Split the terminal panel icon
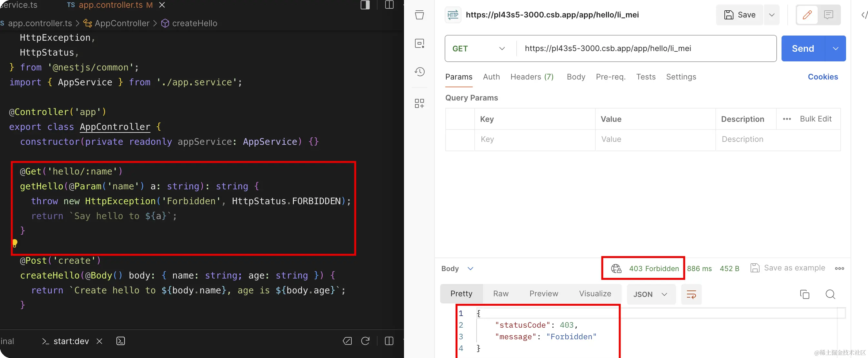Viewport: 868px width, 358px height. [x=389, y=341]
